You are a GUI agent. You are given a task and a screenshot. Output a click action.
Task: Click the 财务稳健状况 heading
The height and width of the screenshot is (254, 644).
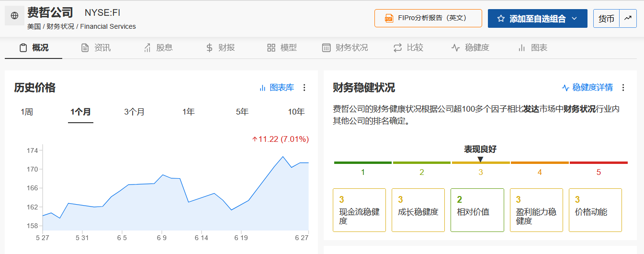click(x=364, y=88)
